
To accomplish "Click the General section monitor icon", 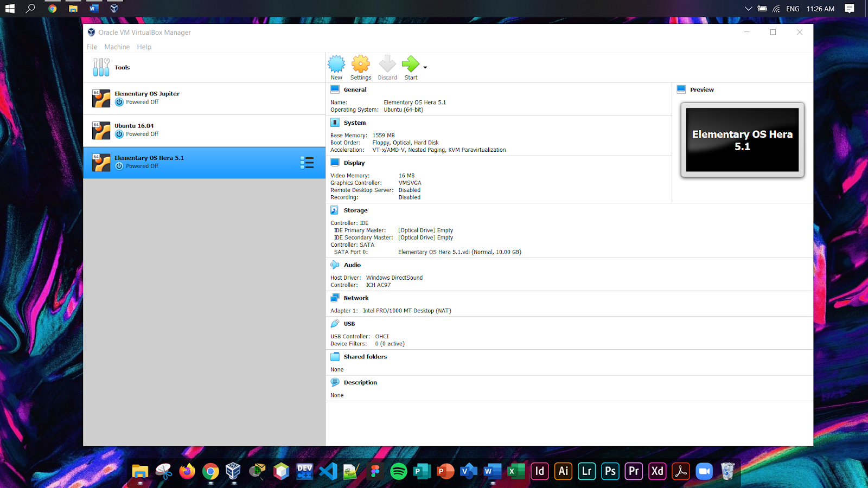I will click(x=335, y=89).
